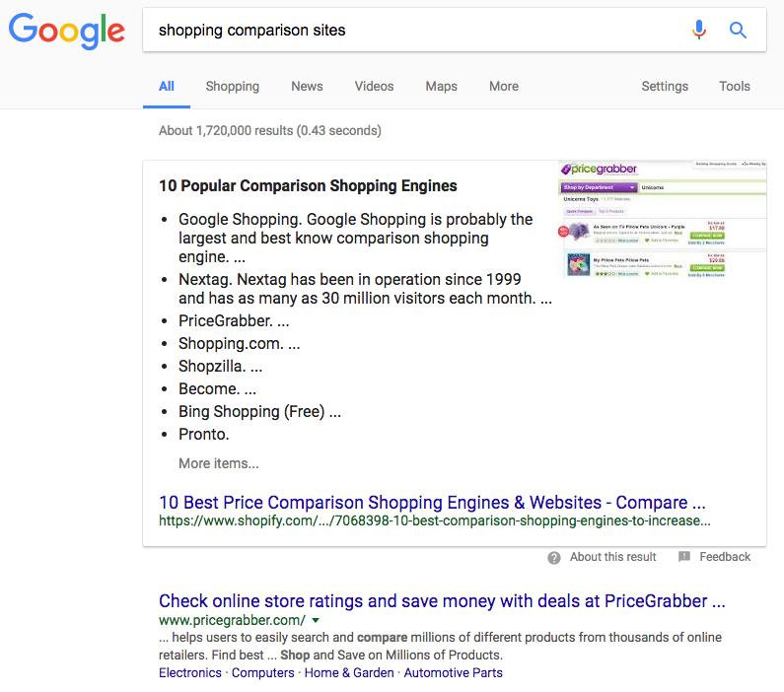This screenshot has width=784, height=692.
Task: Click the PriceGrabber screenshot thumbnail
Action: 662,220
